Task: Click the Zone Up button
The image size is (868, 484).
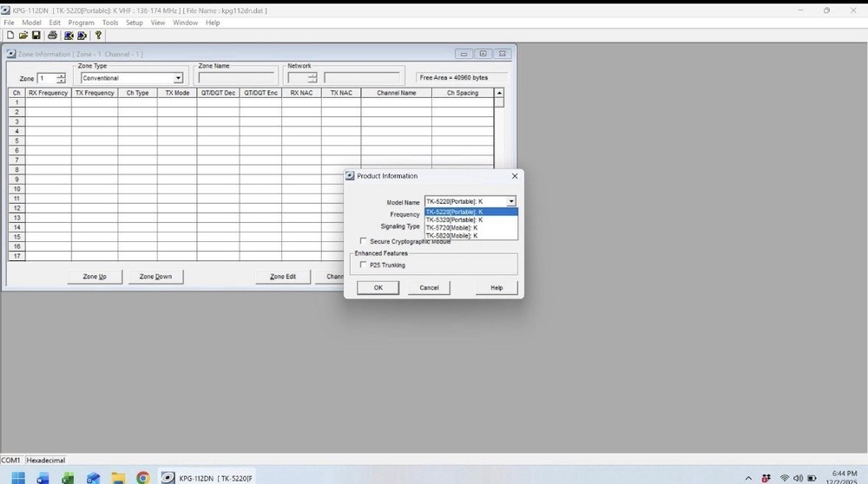Action: [x=95, y=277]
